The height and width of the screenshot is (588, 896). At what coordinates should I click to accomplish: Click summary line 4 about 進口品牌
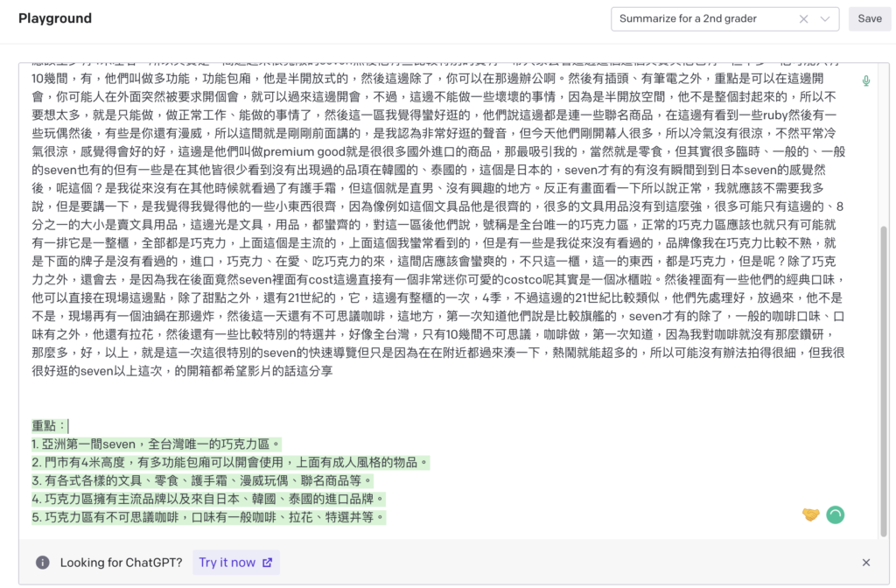point(210,500)
